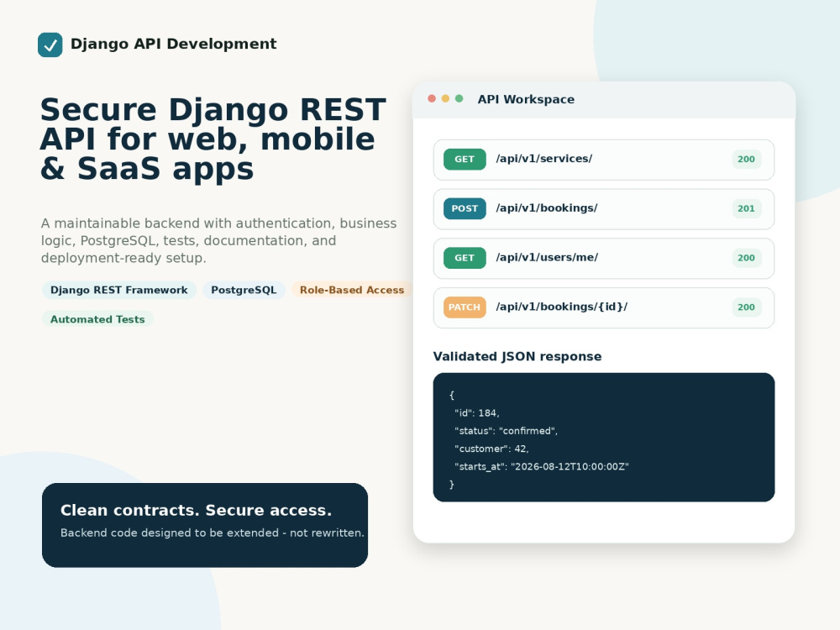Click the "id": 184 line in JSON
The image size is (840, 630).
tap(477, 413)
